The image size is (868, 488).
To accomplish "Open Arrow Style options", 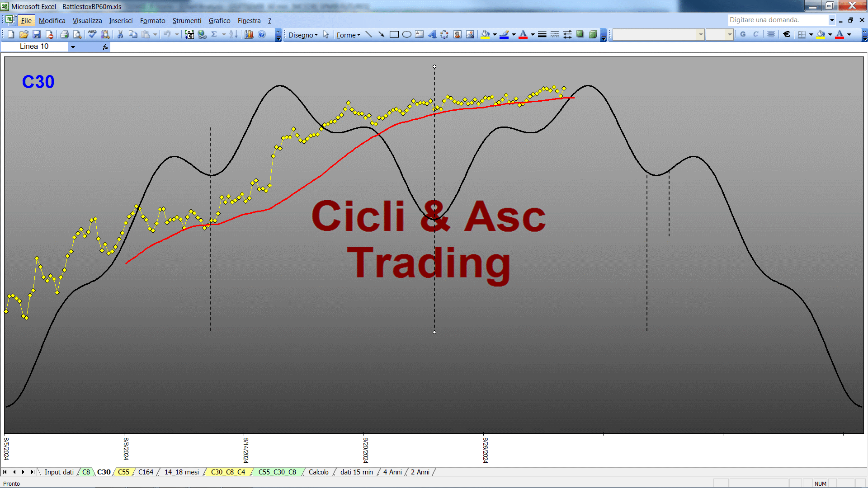I will [567, 34].
